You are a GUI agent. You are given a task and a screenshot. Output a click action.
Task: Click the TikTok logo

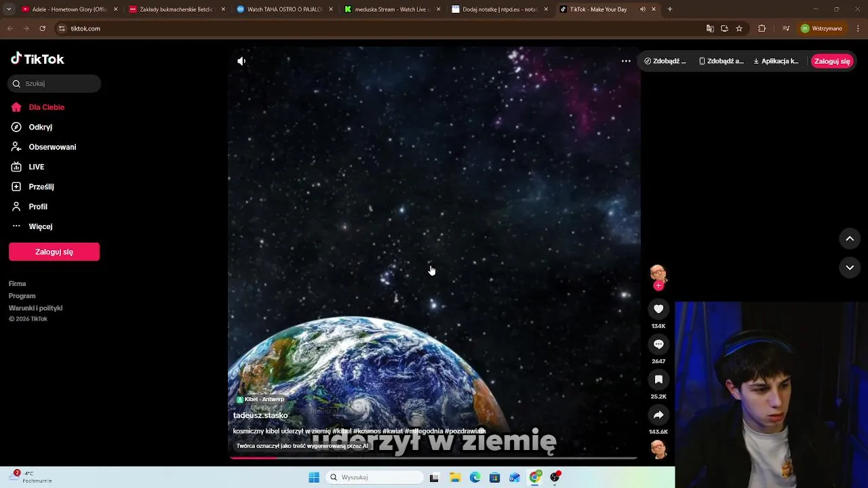37,59
